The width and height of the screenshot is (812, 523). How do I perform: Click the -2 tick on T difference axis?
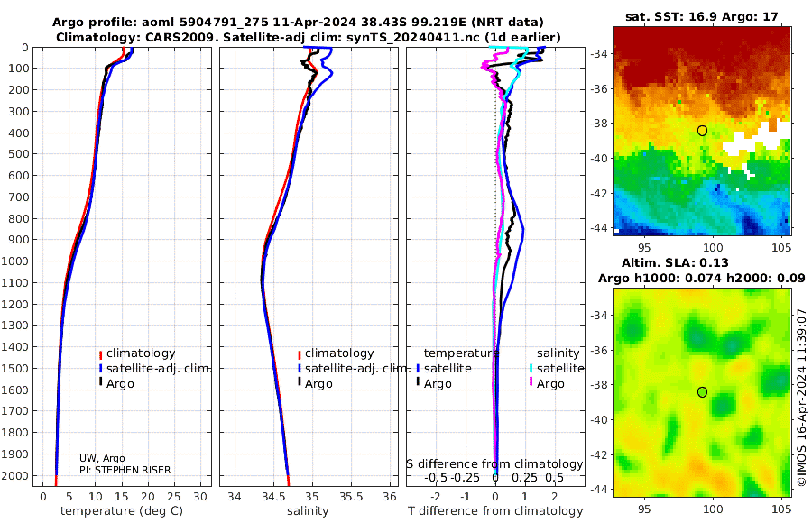(x=436, y=497)
